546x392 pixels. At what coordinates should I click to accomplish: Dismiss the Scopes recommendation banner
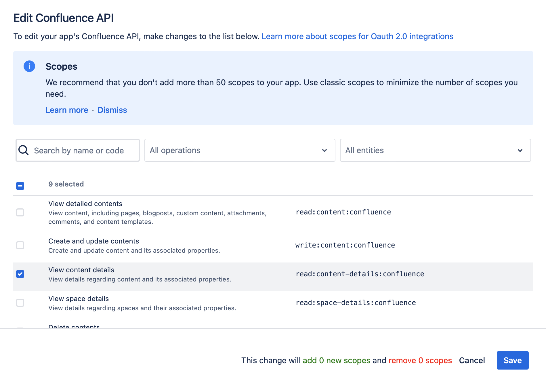[x=112, y=110]
